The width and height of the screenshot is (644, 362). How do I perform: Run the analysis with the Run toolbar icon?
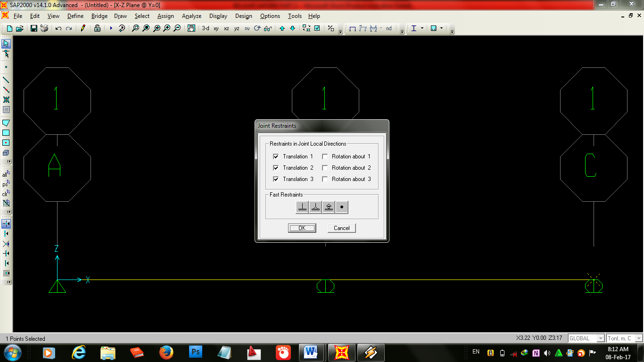[x=111, y=28]
